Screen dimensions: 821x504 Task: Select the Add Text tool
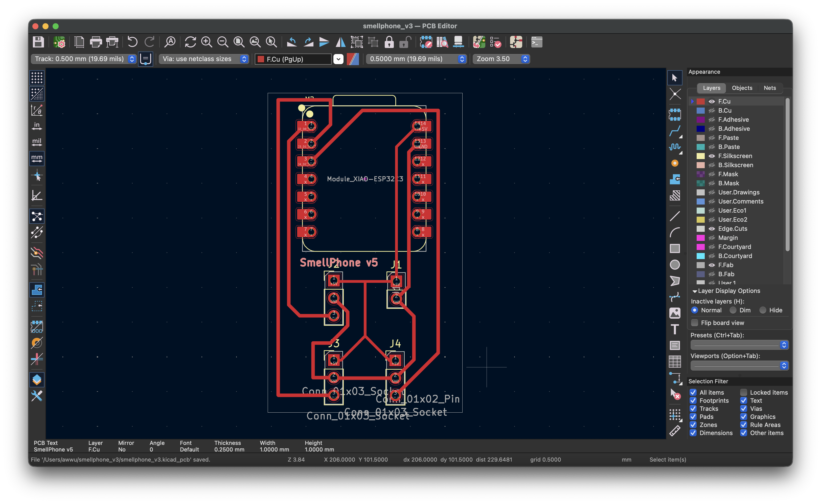pyautogui.click(x=675, y=329)
